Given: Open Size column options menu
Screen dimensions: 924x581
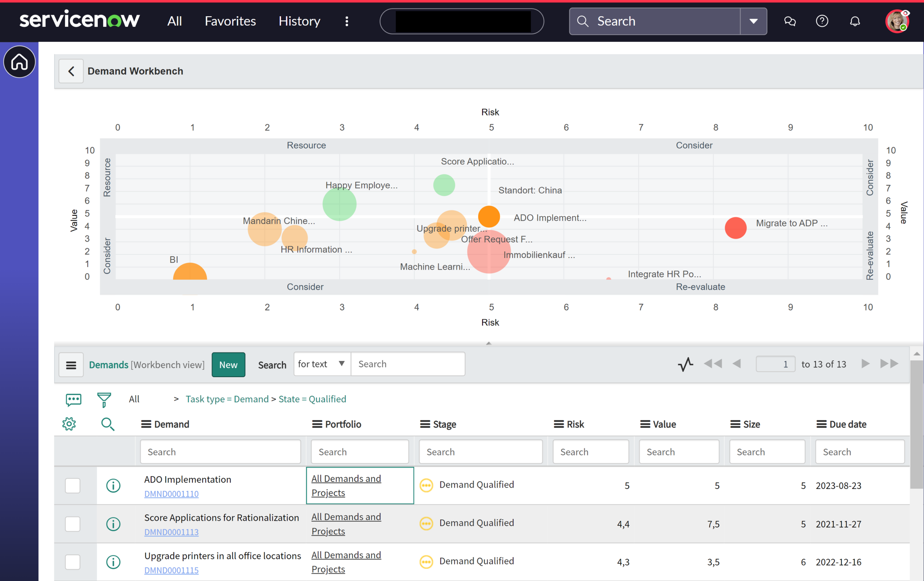Looking at the screenshot, I should [x=735, y=424].
